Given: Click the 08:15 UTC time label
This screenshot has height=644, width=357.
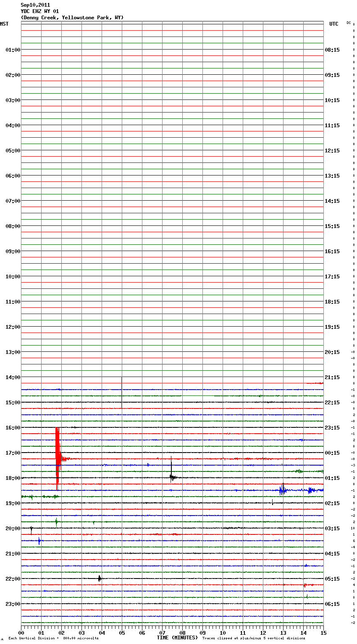Looking at the screenshot, I should 332,50.
